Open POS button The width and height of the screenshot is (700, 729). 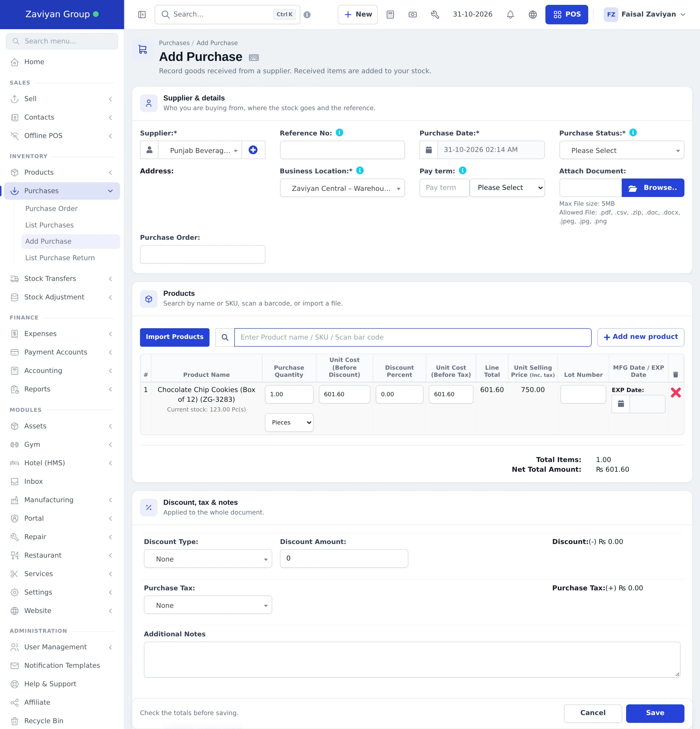click(566, 15)
